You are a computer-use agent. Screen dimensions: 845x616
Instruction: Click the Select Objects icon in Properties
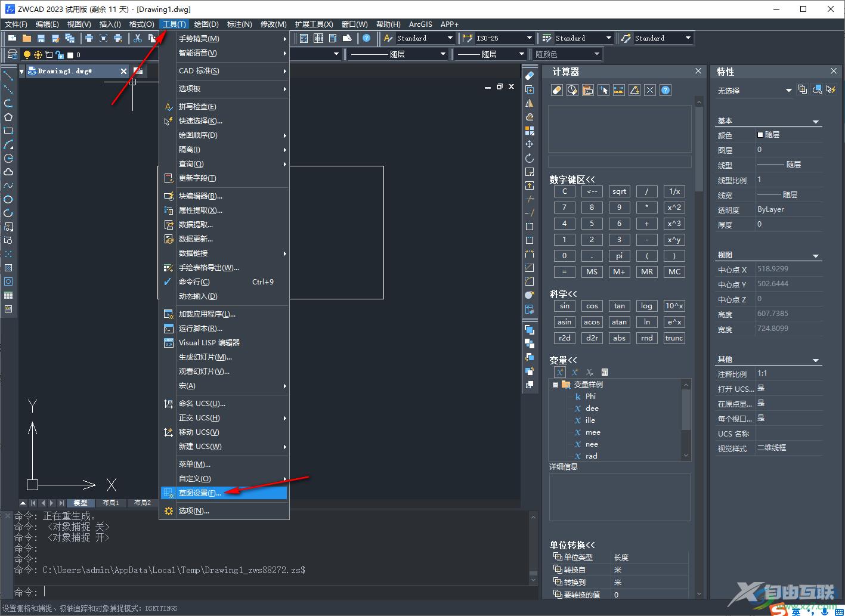[817, 90]
